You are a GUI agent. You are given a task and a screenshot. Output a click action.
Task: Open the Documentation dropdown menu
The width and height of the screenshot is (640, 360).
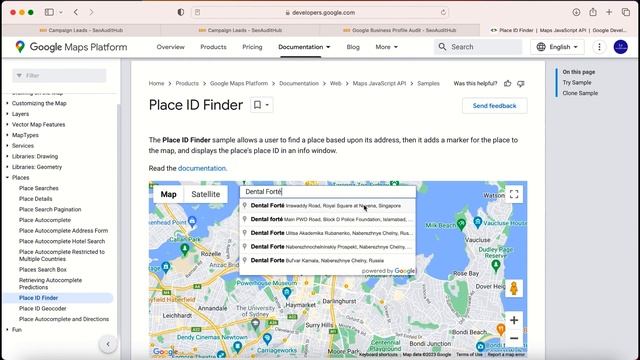click(x=304, y=47)
